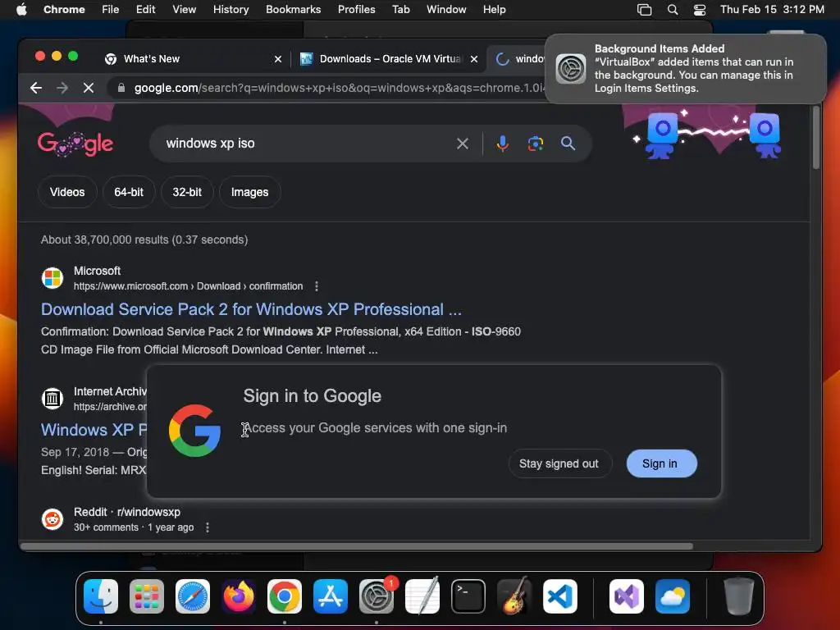Select the 64-bit filter chip

[129, 192]
